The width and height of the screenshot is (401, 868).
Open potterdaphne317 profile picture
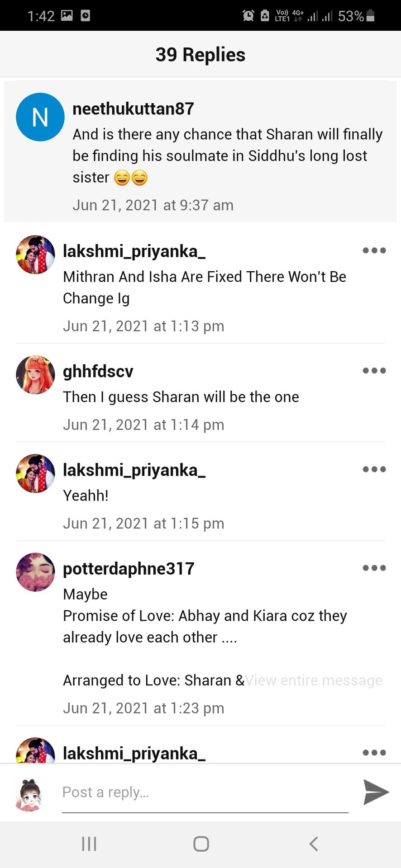click(x=35, y=572)
